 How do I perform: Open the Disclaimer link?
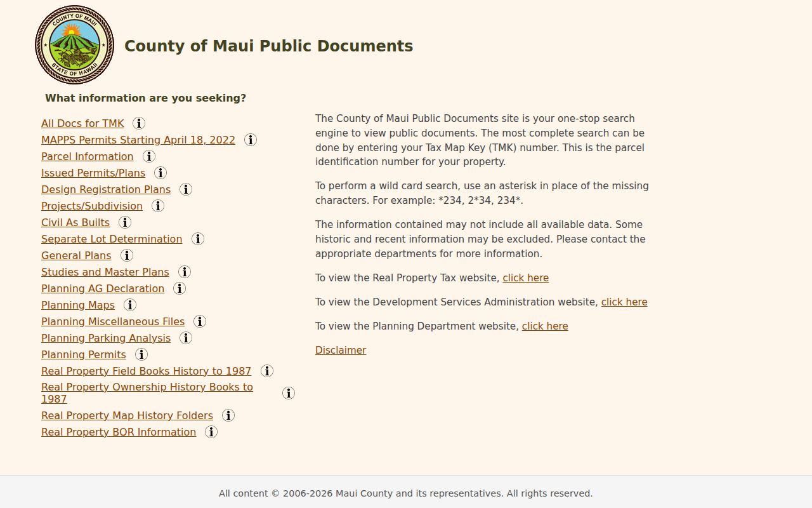pyautogui.click(x=341, y=350)
